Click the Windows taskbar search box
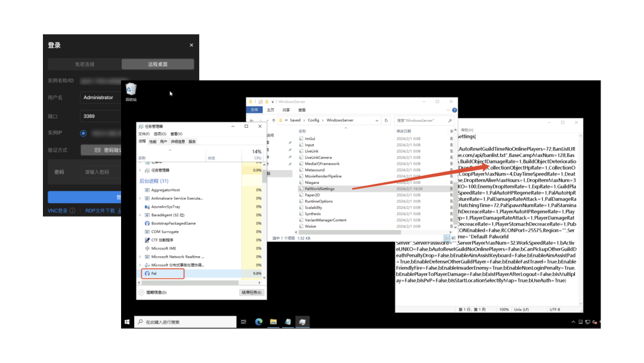This screenshot has height=363, width=644. 185,322
